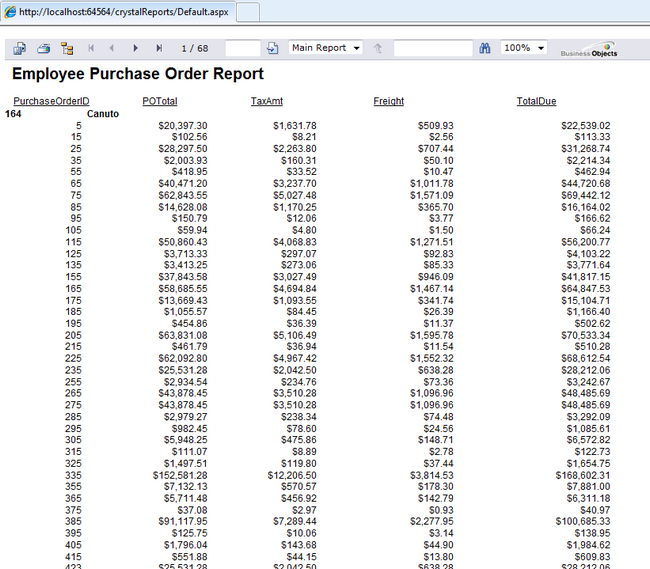Viewport: 650px width, 569px height.
Task: Click TotalDue value $3,292.09
Action: [588, 416]
